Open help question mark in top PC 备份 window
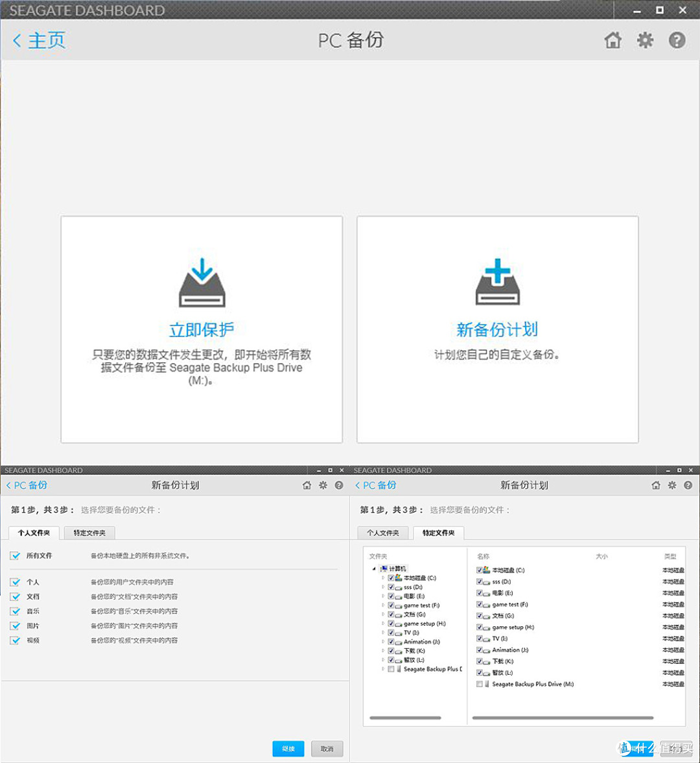 click(677, 40)
